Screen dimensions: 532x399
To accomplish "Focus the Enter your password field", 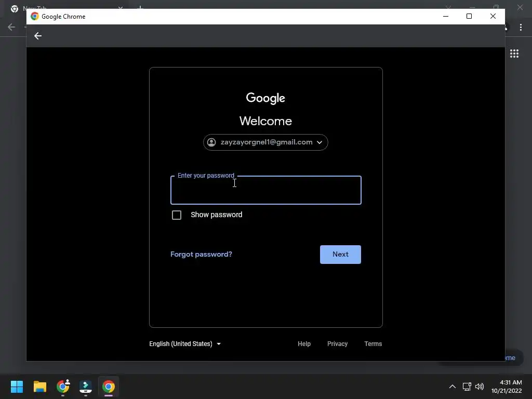I will pyautogui.click(x=265, y=190).
